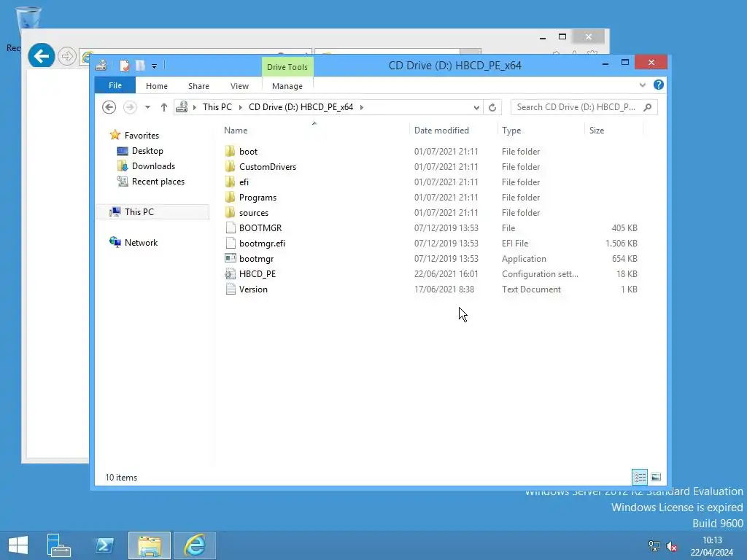Click the network tray icon

coord(654,546)
